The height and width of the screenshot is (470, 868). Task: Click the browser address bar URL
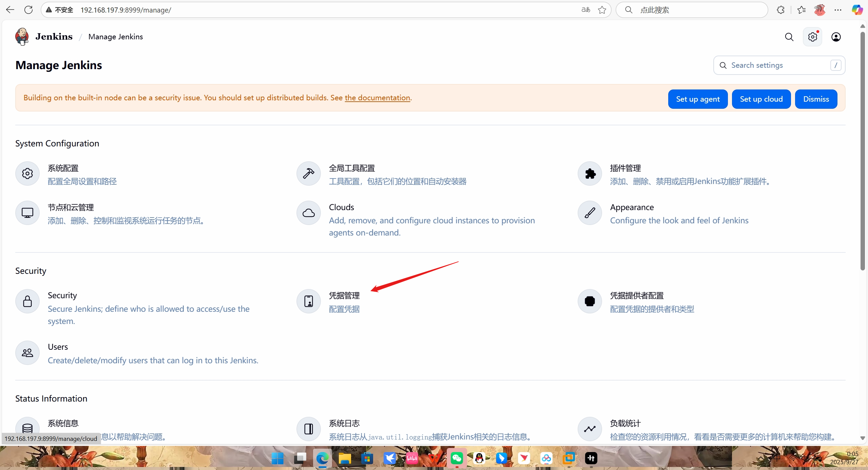[126, 10]
